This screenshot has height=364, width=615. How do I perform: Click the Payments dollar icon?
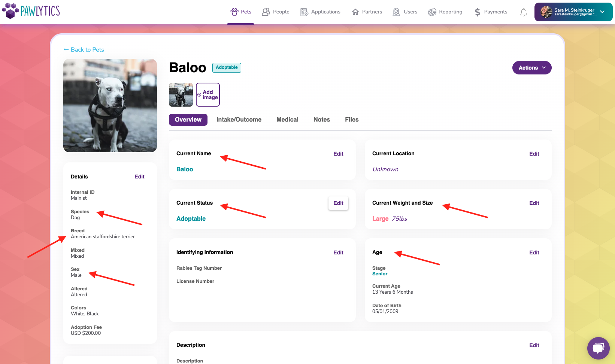477,12
